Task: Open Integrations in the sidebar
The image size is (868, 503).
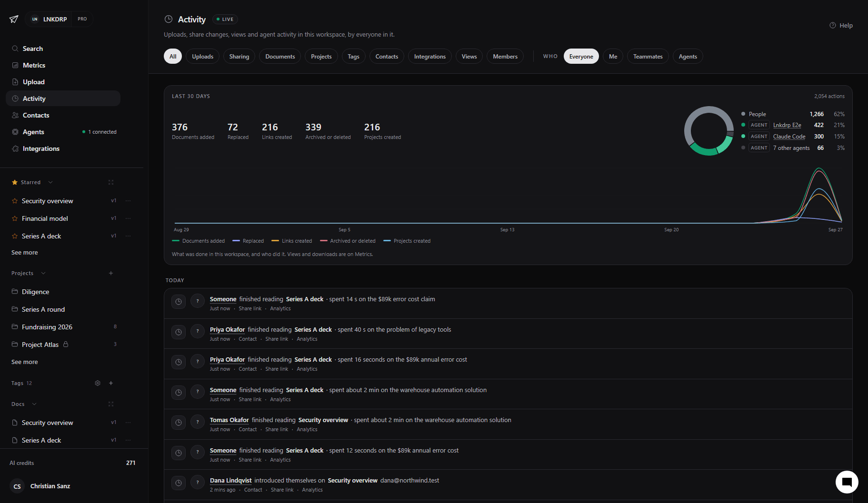Action: click(x=63, y=148)
